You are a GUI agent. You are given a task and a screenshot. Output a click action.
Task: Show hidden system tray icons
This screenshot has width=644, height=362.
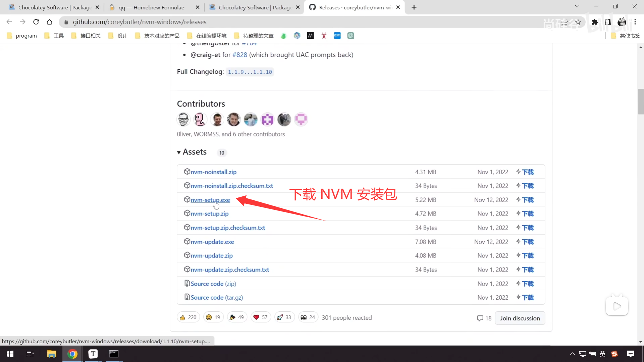[x=572, y=354]
